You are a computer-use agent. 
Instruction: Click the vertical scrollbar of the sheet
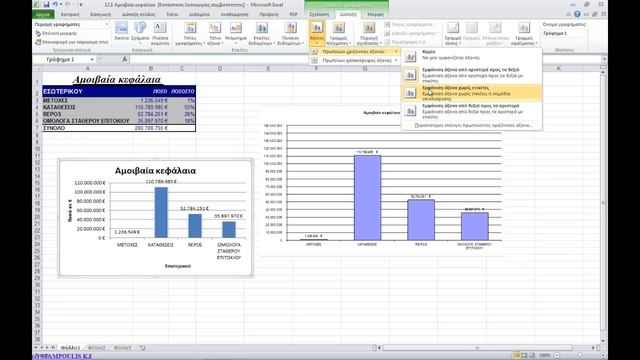(x=603, y=204)
